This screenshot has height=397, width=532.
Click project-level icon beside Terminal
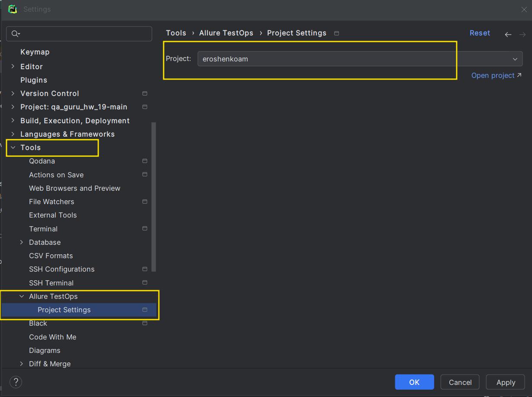pyautogui.click(x=145, y=228)
